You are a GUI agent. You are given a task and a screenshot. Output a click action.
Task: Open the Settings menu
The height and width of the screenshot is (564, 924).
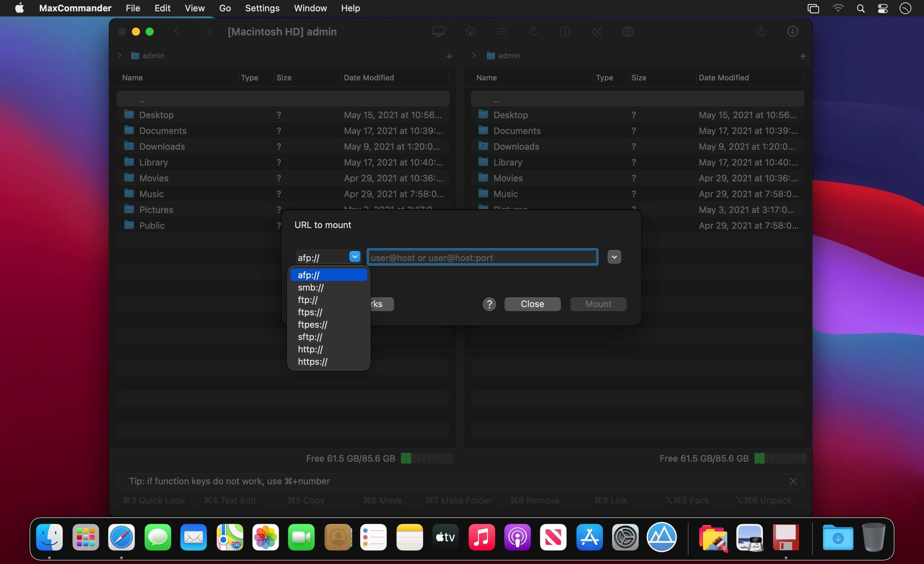[262, 8]
